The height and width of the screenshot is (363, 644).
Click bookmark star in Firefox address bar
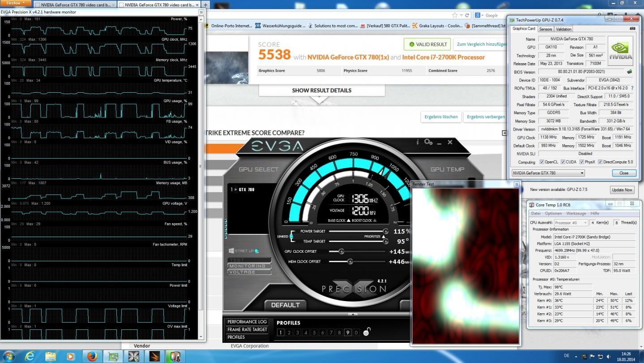(x=456, y=15)
